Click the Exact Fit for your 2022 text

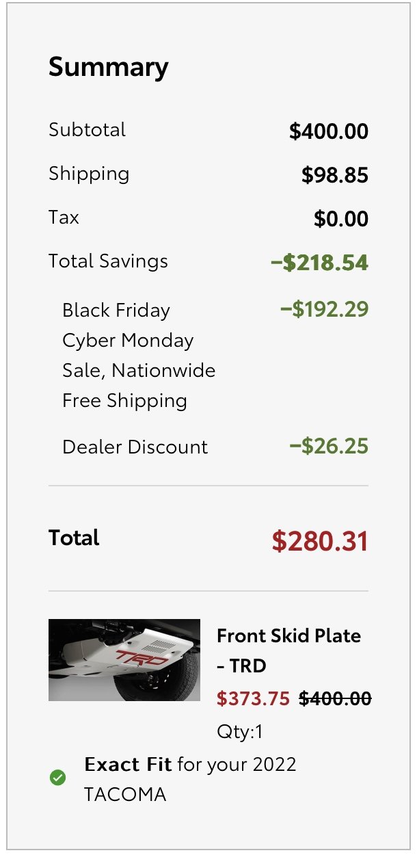point(191,764)
